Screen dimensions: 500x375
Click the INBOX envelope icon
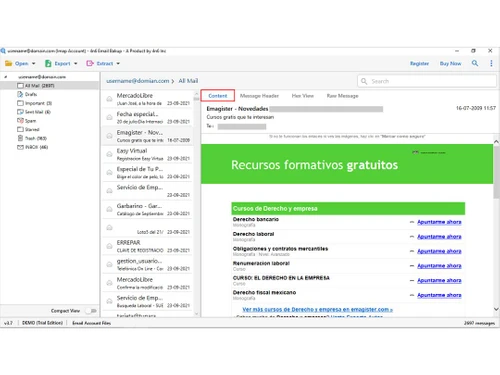tap(20, 147)
